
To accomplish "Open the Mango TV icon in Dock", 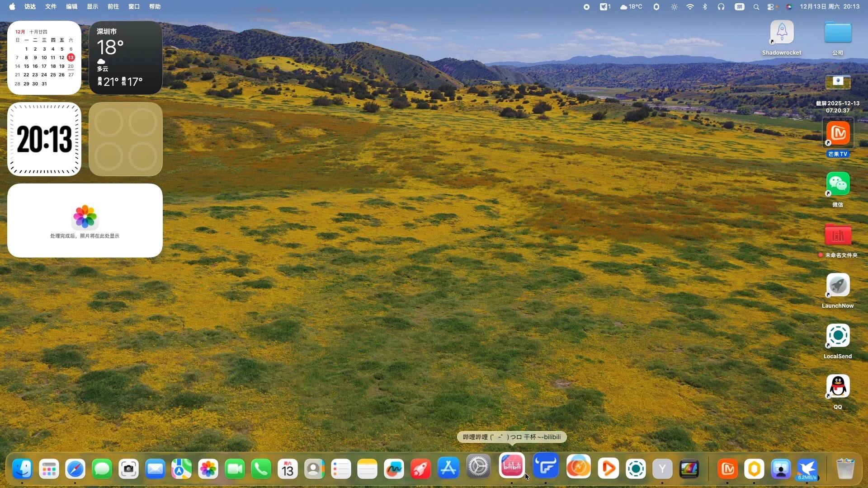I will click(727, 469).
